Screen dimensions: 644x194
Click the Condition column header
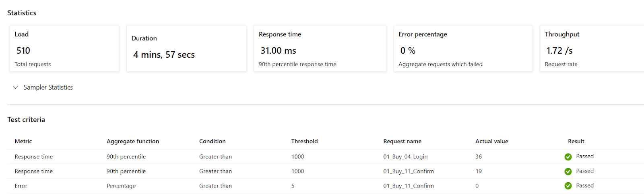coord(213,141)
